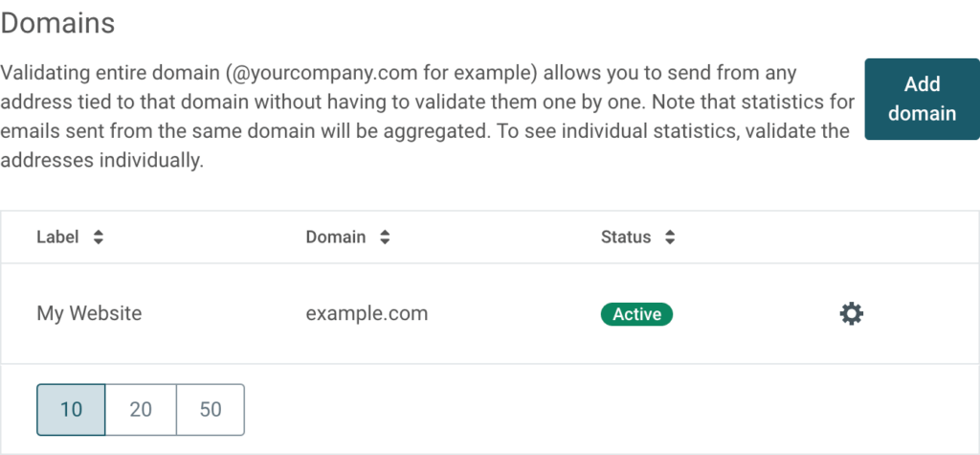Switch page size to 50 entries

click(211, 410)
